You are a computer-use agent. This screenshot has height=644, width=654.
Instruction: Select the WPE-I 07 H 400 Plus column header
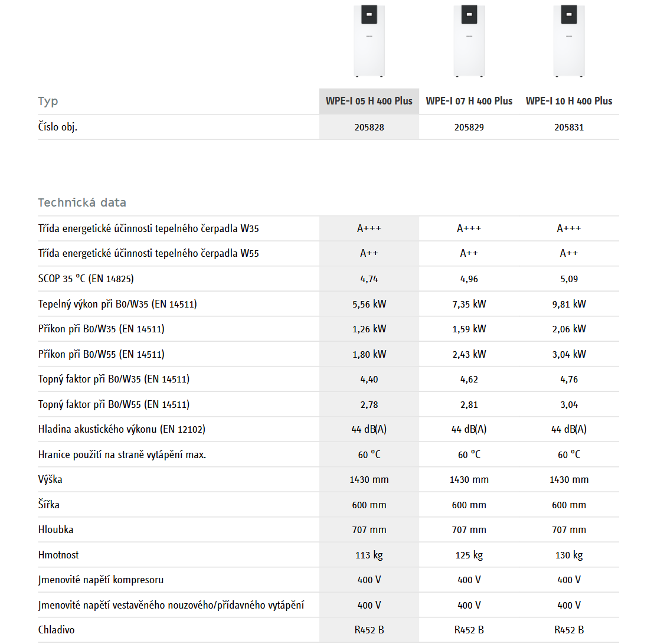click(x=469, y=101)
